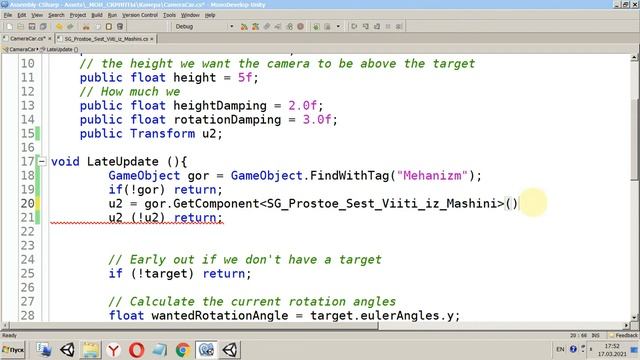Viewport: 640px width, 360px height.
Task: Open the debug start options arrow
Action: click(x=338, y=27)
